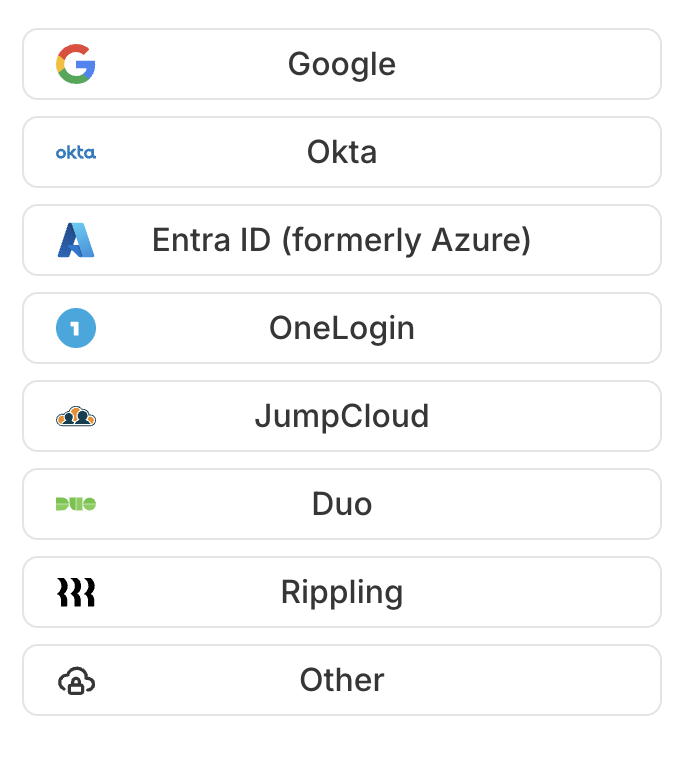Image resolution: width=698 pixels, height=758 pixels.
Task: Click the blue OneLogin circle icon
Action: click(x=76, y=328)
